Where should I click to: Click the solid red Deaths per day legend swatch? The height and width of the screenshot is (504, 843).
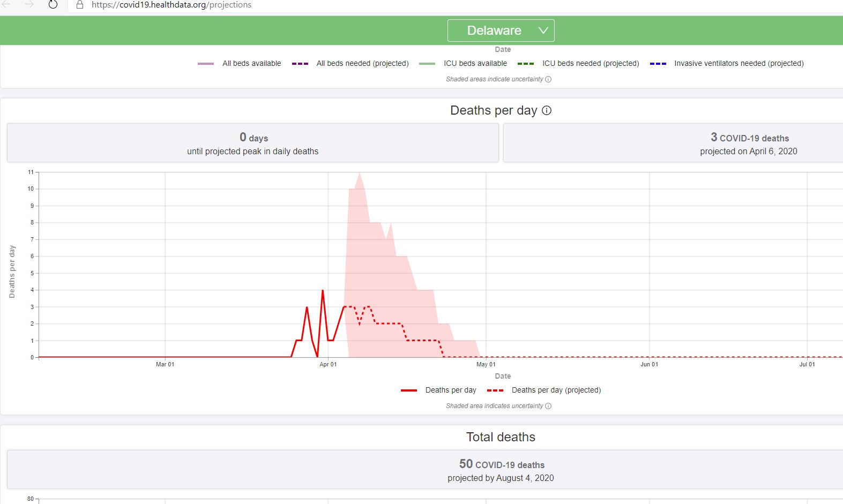coord(409,390)
